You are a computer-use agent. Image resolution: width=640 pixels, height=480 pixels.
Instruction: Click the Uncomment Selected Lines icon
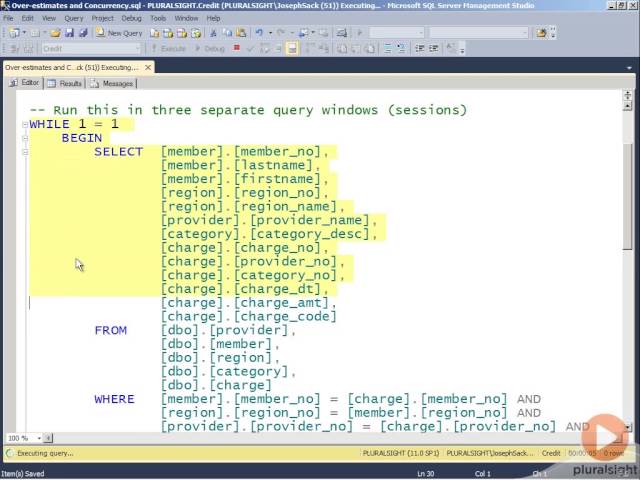coord(401,49)
